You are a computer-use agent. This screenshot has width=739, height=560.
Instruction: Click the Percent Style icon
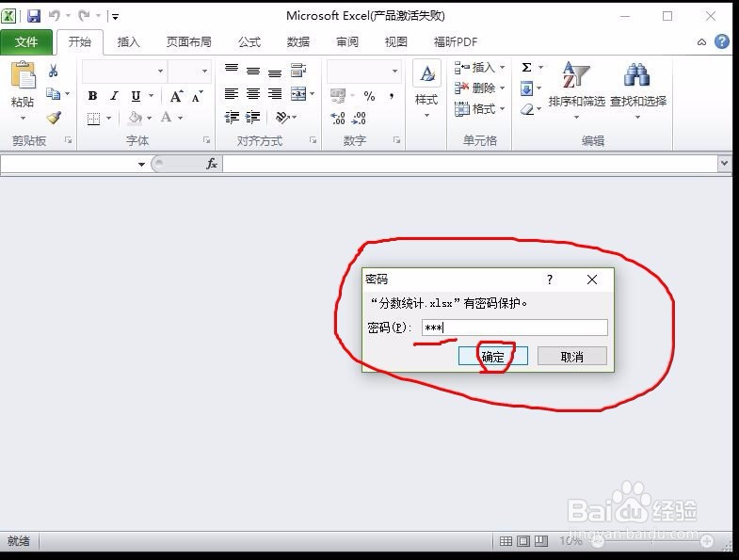pyautogui.click(x=369, y=96)
